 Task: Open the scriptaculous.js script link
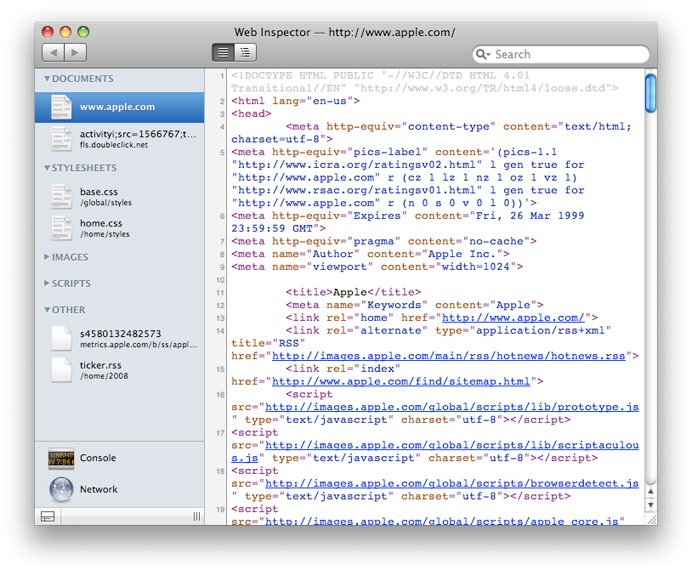452,445
